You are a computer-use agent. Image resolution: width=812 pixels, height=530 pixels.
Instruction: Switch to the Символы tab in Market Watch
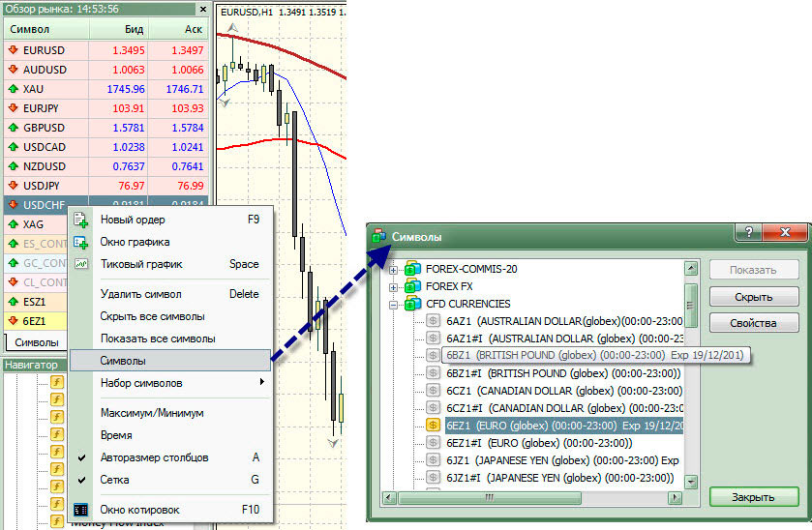37,342
